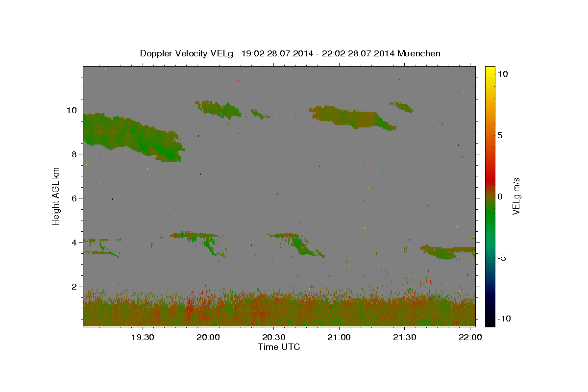The width and height of the screenshot is (588, 392).
Task: Pick the black bottom of the colorbar
Action: (490, 321)
